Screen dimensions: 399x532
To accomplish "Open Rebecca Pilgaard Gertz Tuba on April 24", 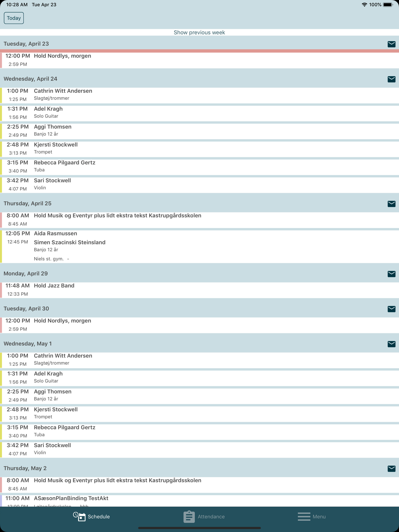I will (x=199, y=167).
